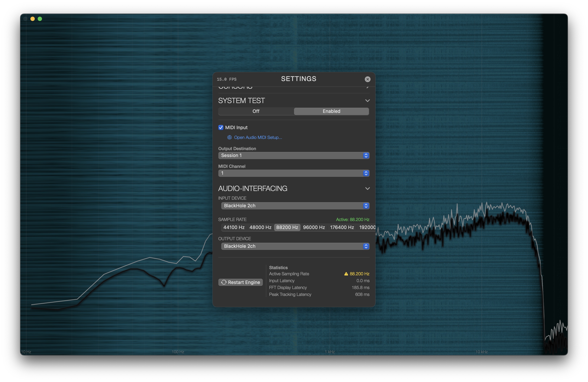Click the stepper arrows on the Input Device selector

[366, 205]
